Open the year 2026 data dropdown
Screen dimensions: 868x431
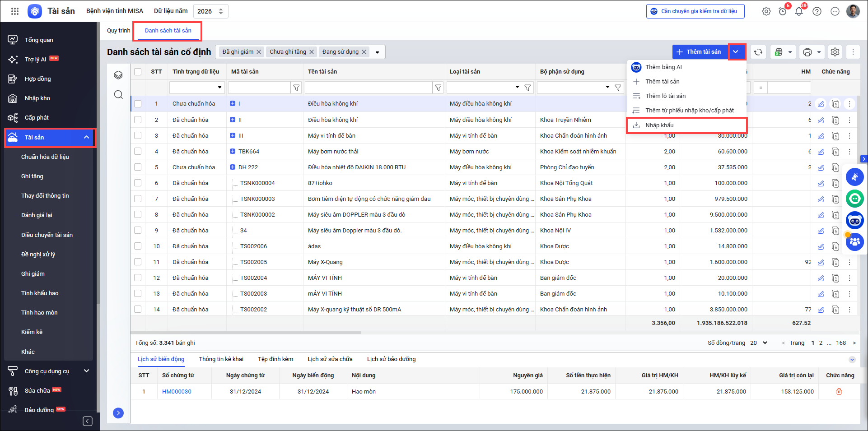[x=210, y=11]
